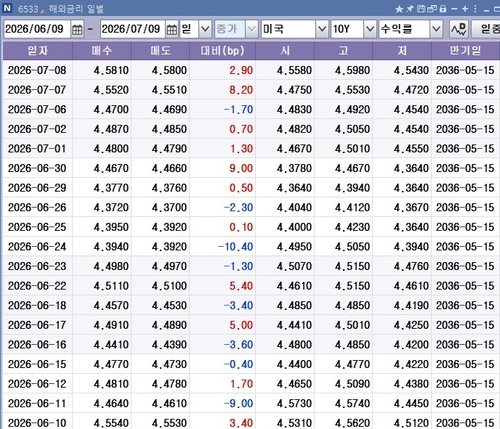
Task: Click the start date field 2026/06/09
Action: (37, 29)
